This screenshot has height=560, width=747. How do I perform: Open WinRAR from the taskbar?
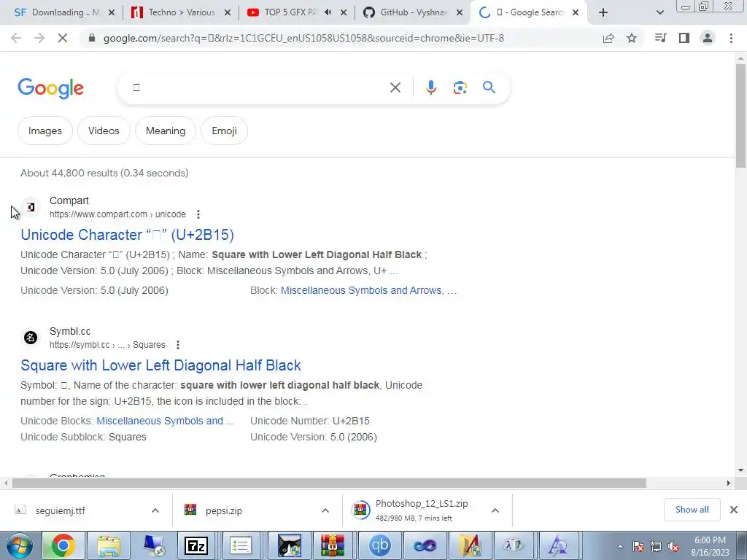tap(332, 545)
